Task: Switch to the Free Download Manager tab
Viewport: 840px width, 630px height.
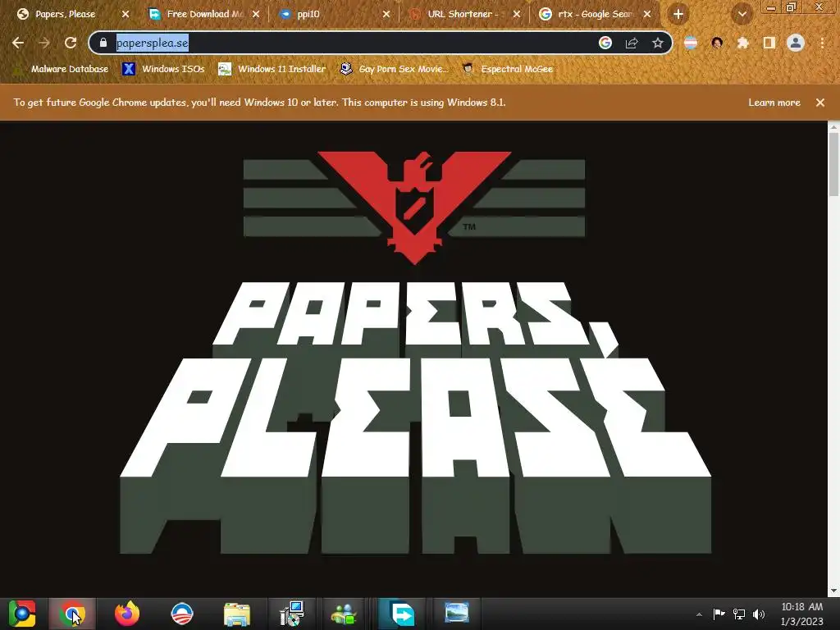Action: [205, 15]
